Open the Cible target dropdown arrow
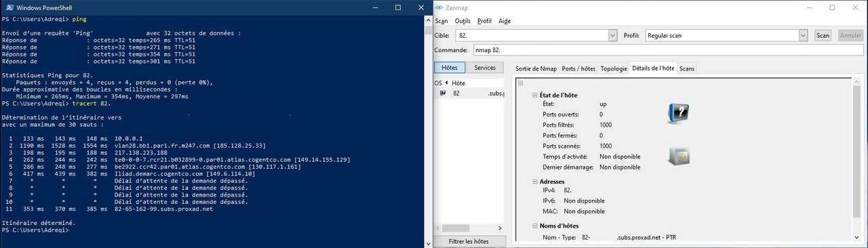This screenshot has width=868, height=248. click(x=612, y=35)
